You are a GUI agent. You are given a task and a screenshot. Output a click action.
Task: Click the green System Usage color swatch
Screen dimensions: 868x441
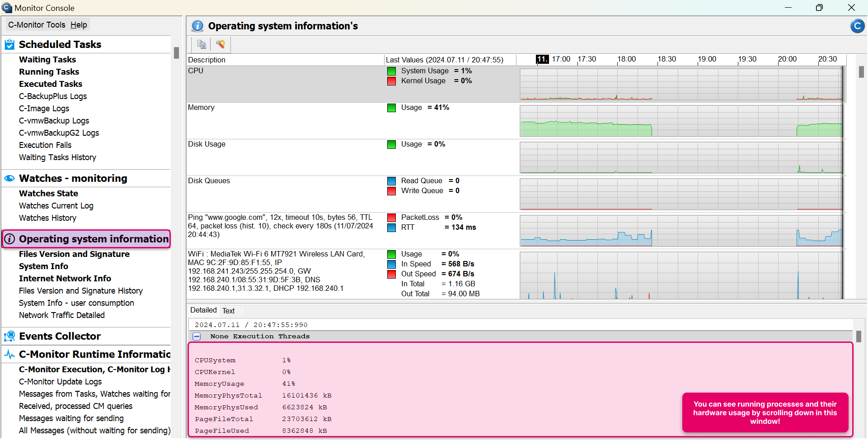tap(391, 71)
